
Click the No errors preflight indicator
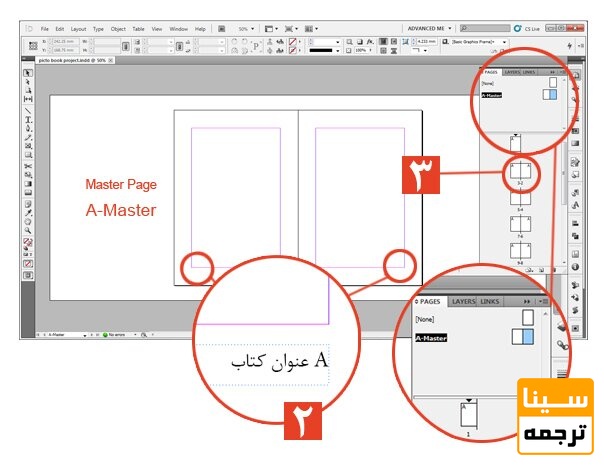pyautogui.click(x=114, y=335)
